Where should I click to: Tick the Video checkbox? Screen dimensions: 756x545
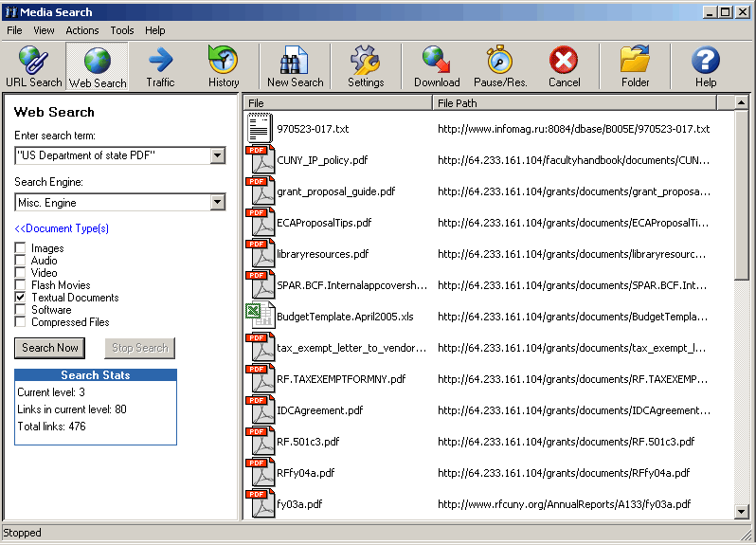(x=20, y=273)
